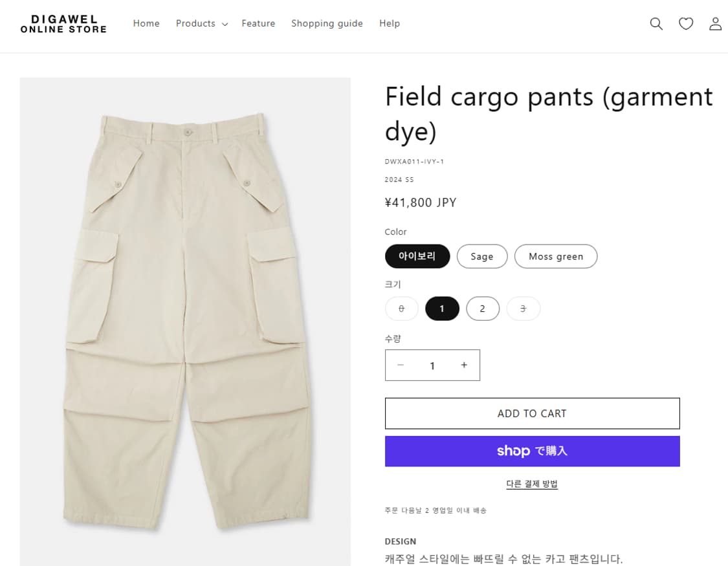Viewport: 728px width, 566px height.
Task: Open the Help page
Action: [390, 23]
